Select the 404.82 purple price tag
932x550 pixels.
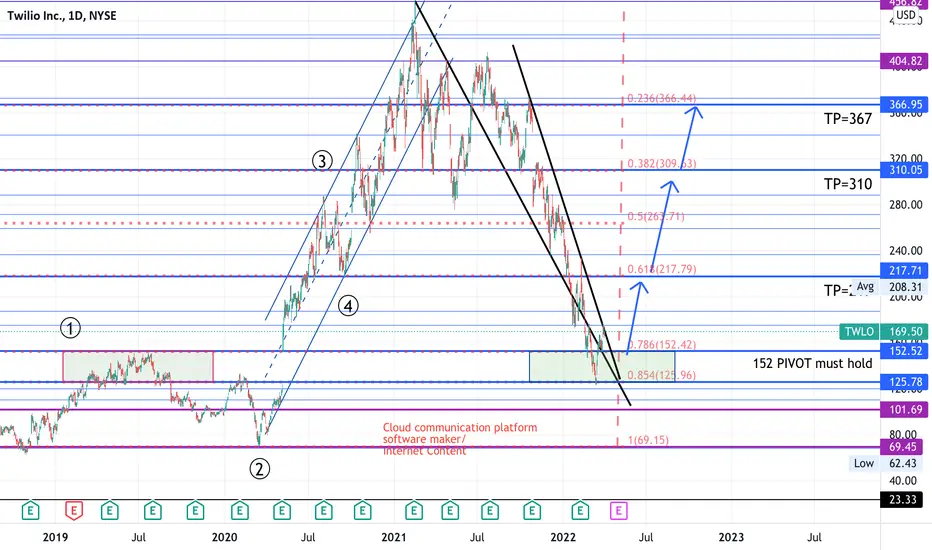904,61
